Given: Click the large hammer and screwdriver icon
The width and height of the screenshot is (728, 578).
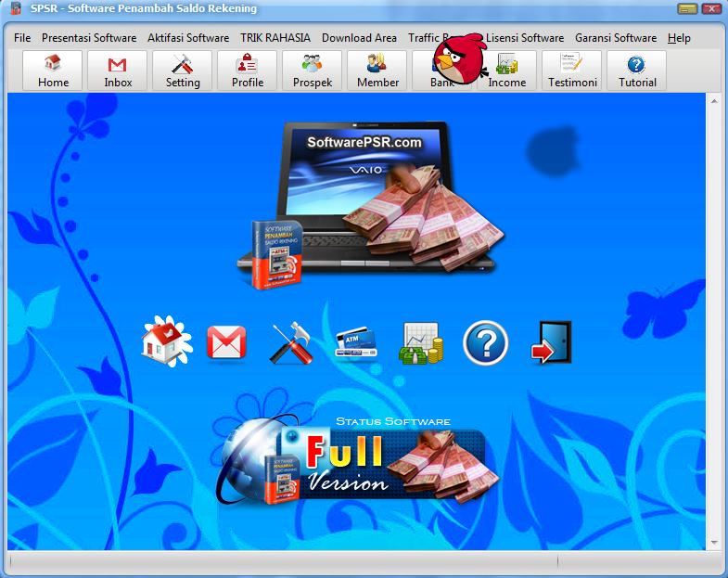Looking at the screenshot, I should coord(291,343).
